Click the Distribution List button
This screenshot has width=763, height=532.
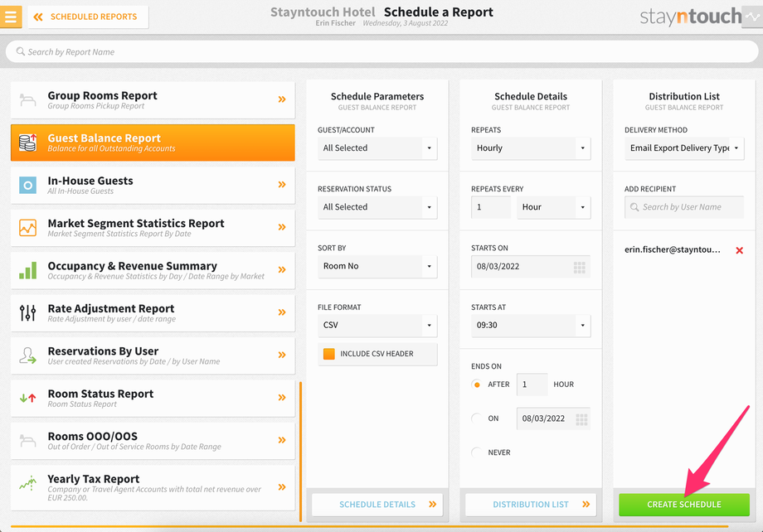click(531, 505)
